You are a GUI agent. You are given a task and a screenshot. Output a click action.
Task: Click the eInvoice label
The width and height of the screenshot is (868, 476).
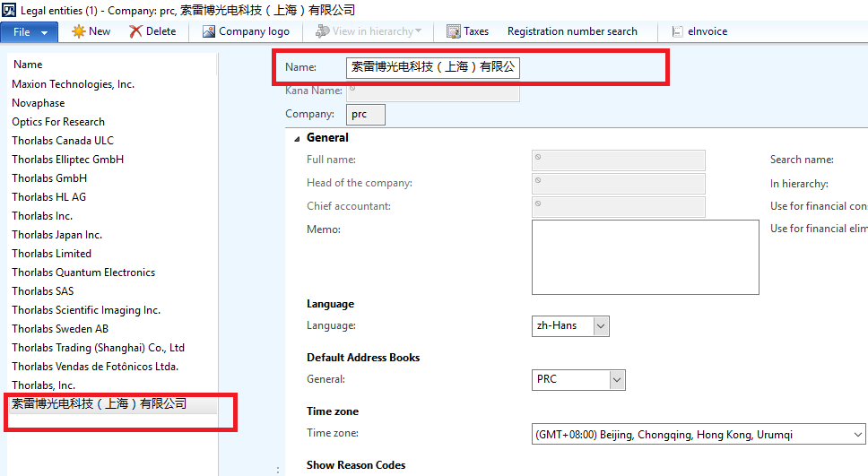[707, 31]
